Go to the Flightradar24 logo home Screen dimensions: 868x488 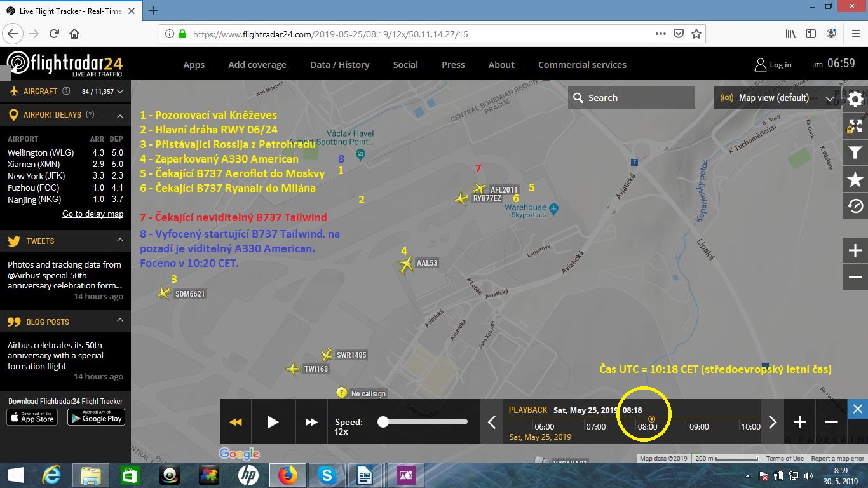tap(64, 64)
